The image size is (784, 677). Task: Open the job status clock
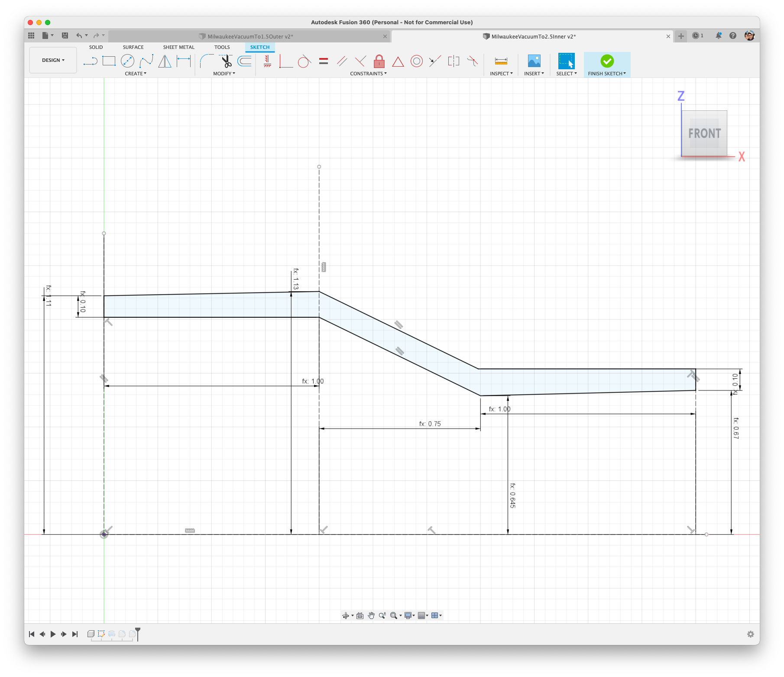[x=697, y=35]
